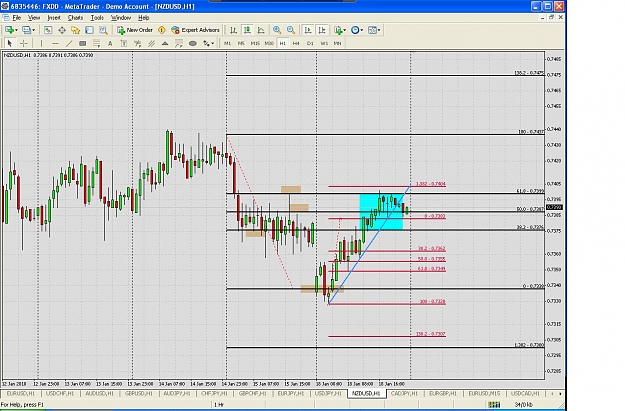Select the Rectangle drawing tool
Viewport: 625px width, 411px height.
[x=83, y=43]
